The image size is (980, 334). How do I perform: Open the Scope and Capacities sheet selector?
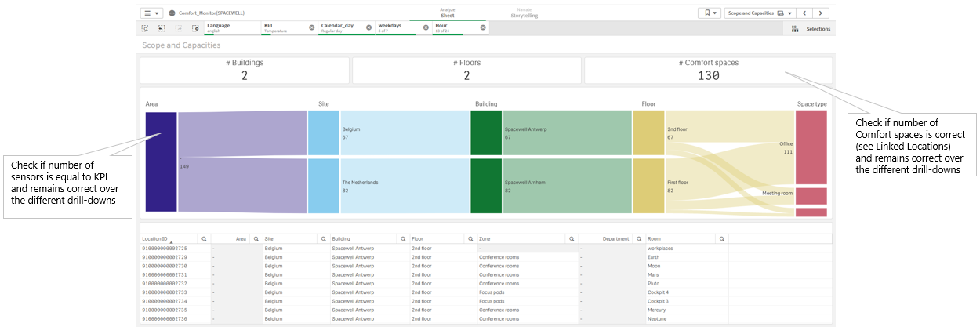coord(759,13)
